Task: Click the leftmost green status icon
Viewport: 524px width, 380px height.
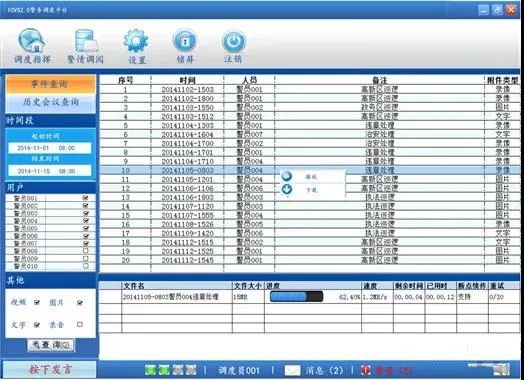Action: point(150,370)
